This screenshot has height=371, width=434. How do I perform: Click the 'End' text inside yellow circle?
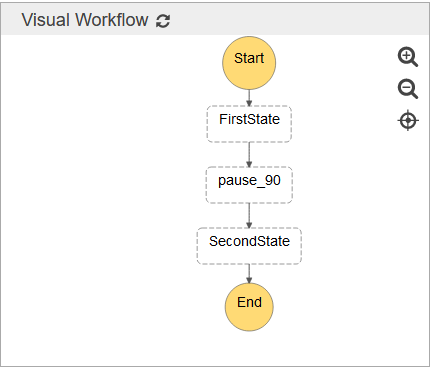(249, 302)
